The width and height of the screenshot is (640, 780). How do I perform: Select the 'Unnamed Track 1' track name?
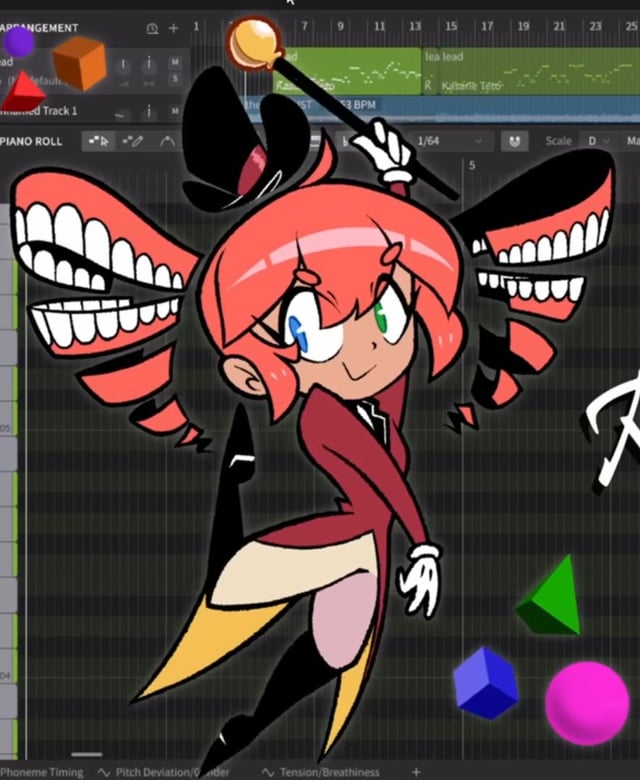(x=39, y=111)
